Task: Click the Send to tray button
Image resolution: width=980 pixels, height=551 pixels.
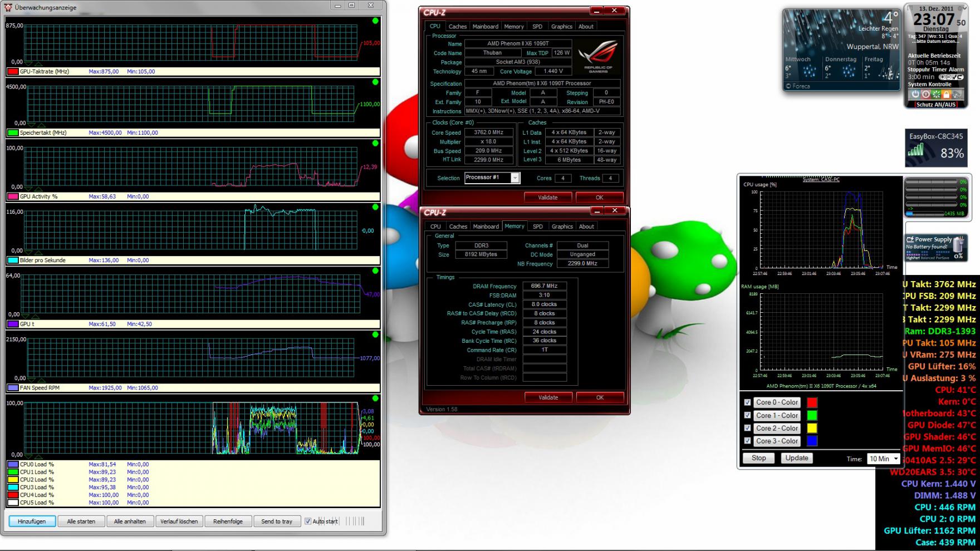Action: [277, 522]
